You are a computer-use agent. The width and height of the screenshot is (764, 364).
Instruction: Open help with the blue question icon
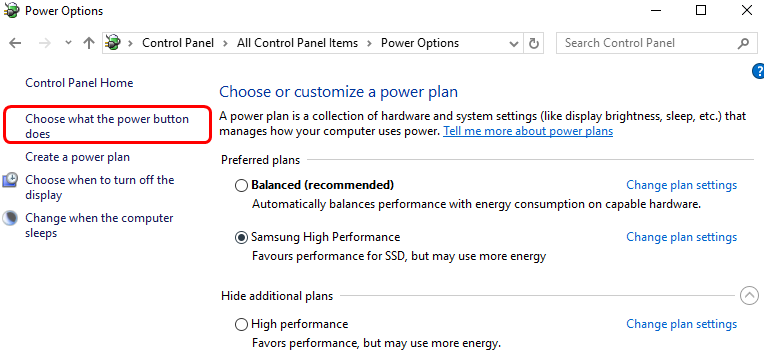[758, 72]
